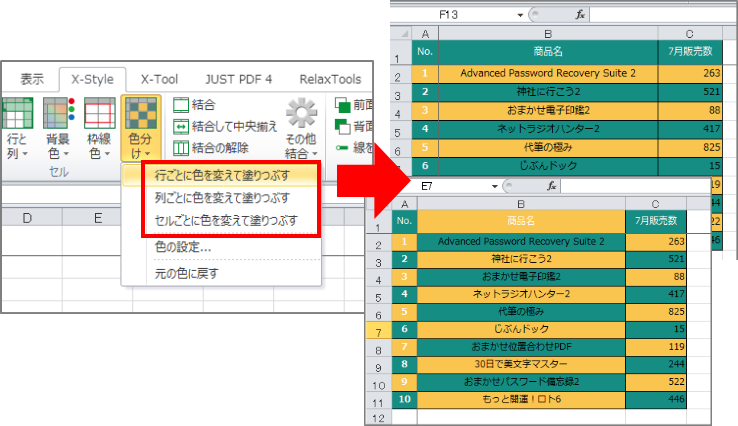Click 30日で美文字マスター cell
Viewport: 738px width, 426px height.
tap(521, 364)
